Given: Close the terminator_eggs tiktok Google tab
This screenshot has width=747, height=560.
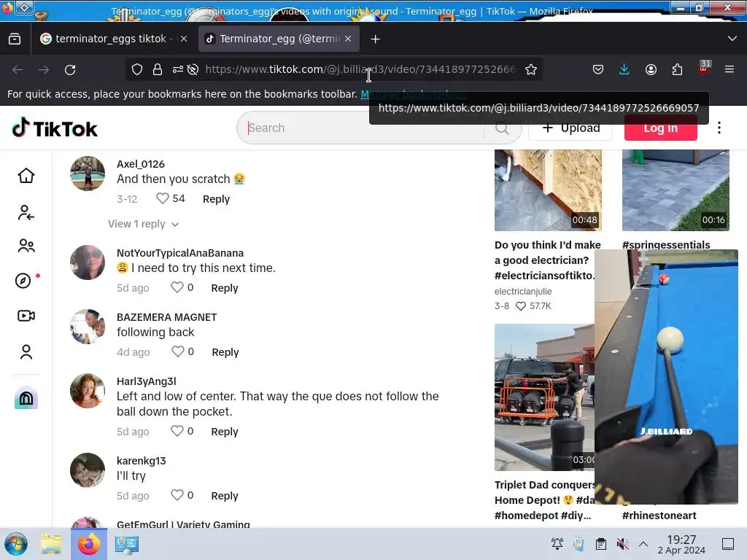Looking at the screenshot, I should click(x=184, y=39).
